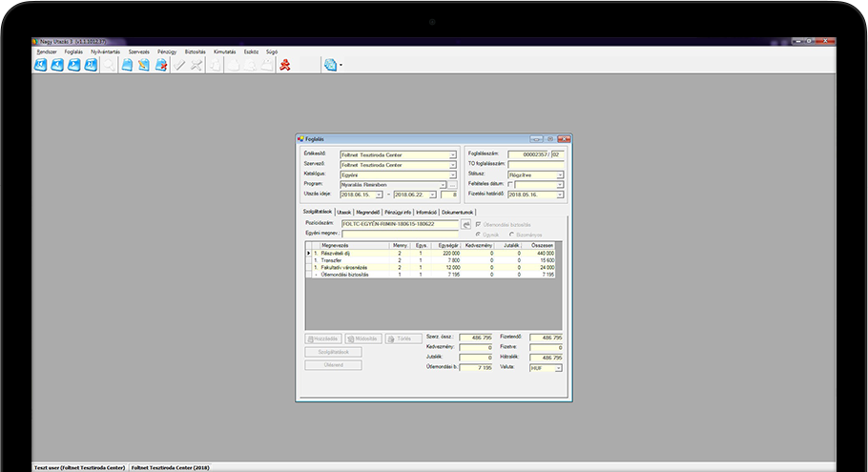868x472 pixels.
Task: Click the greyed-out printer toolbar icon
Action: click(x=267, y=65)
